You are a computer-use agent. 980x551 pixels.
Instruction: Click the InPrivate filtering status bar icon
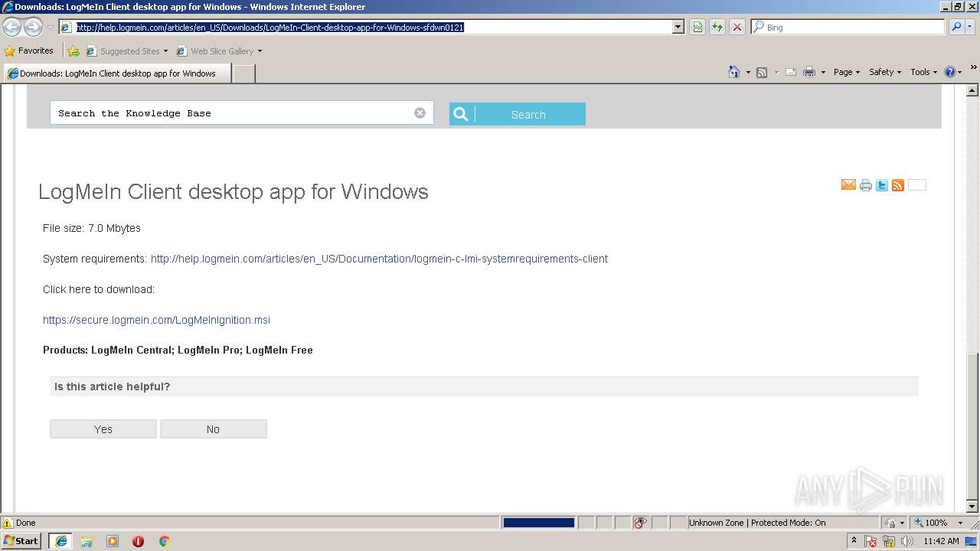pos(640,523)
